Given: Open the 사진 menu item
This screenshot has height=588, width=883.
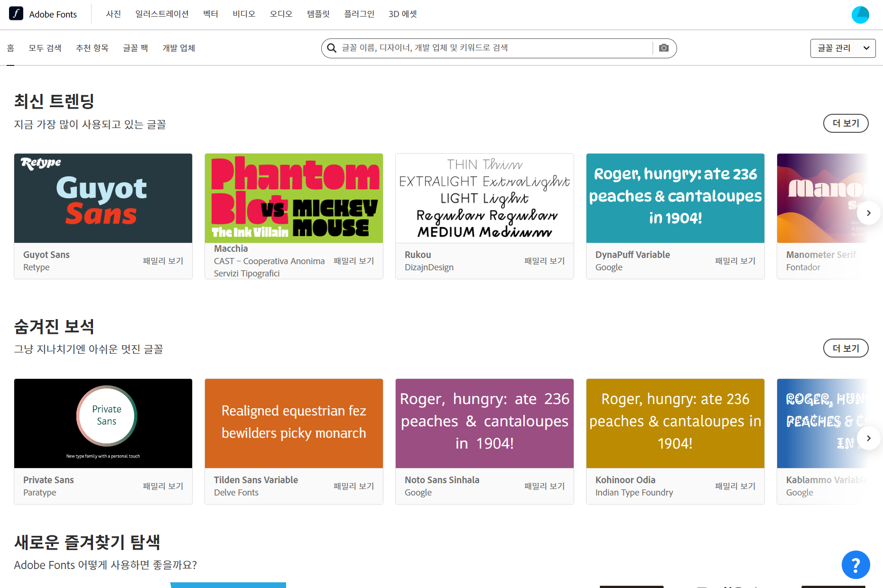Looking at the screenshot, I should 113,14.
